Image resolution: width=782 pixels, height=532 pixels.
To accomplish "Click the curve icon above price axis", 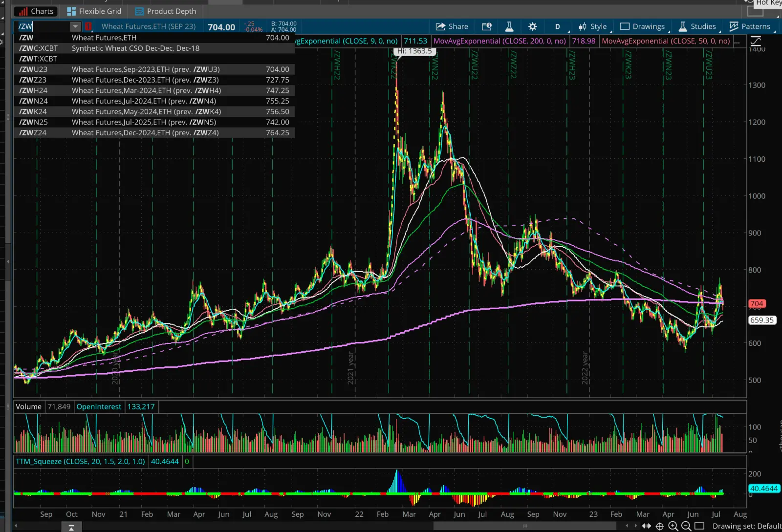I will click(756, 41).
